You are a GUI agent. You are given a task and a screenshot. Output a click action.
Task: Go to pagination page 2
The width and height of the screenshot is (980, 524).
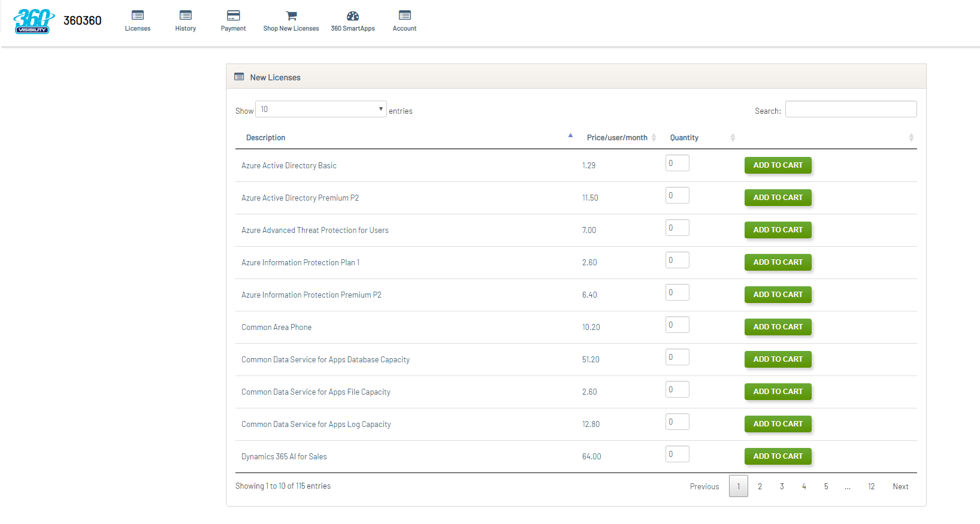(x=760, y=486)
